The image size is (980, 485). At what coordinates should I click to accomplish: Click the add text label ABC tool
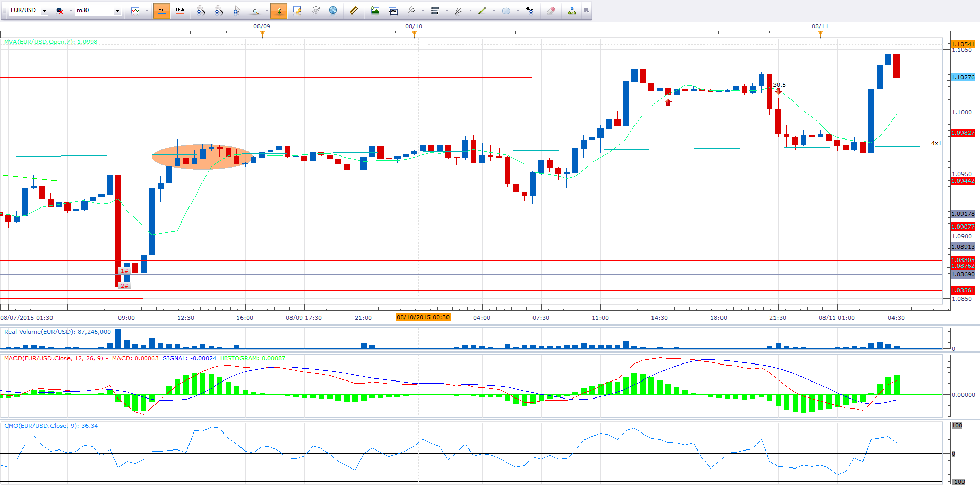click(x=529, y=10)
